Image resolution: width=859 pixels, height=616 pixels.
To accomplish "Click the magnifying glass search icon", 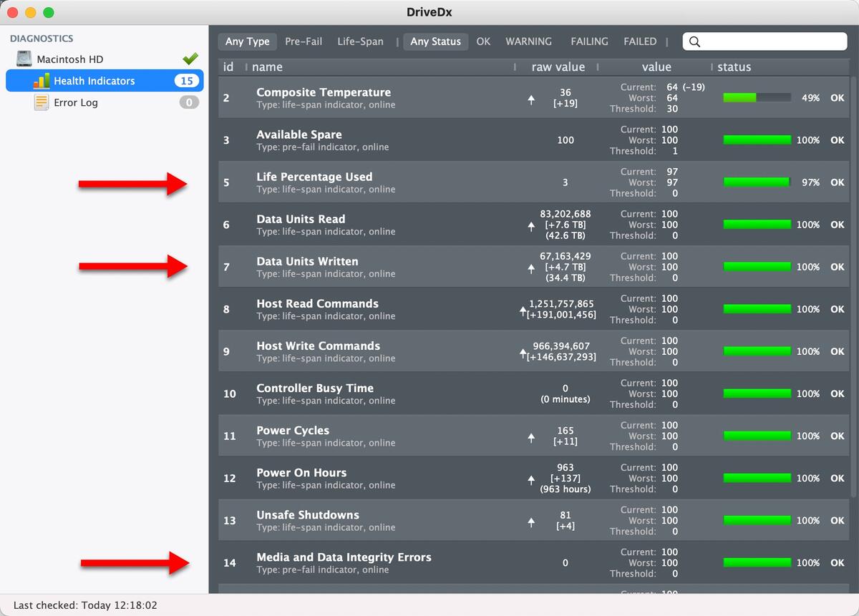I will click(694, 41).
